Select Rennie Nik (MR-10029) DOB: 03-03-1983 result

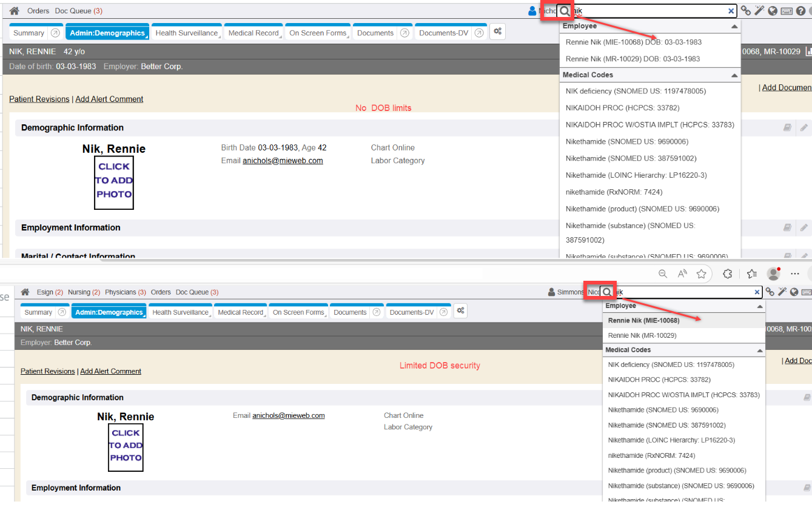[x=632, y=59]
